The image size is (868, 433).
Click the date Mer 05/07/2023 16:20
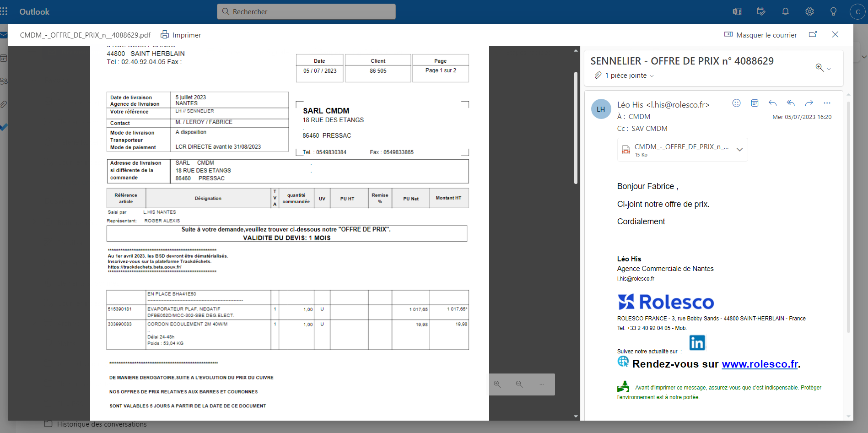click(802, 117)
